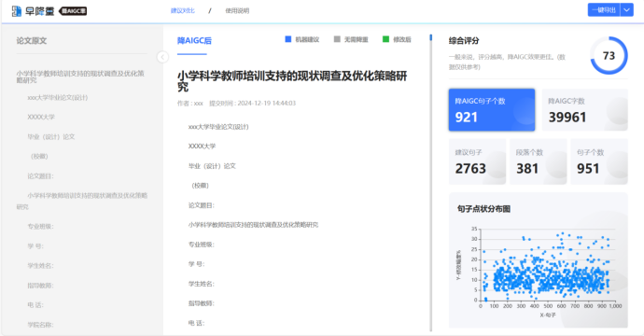Click inside the 句子点状分布图 scatter chart
Viewport: 644px width, 336px height.
(x=548, y=265)
